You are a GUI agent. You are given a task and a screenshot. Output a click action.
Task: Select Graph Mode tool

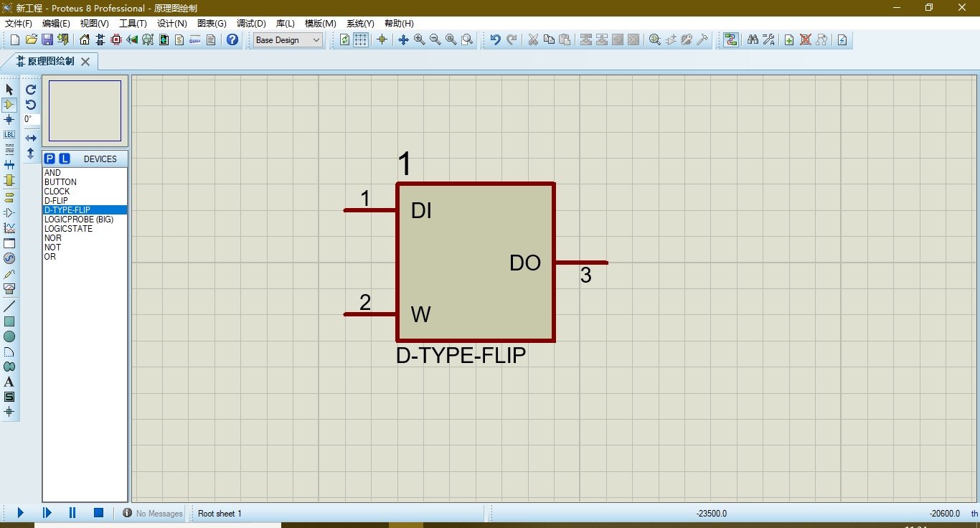point(9,228)
